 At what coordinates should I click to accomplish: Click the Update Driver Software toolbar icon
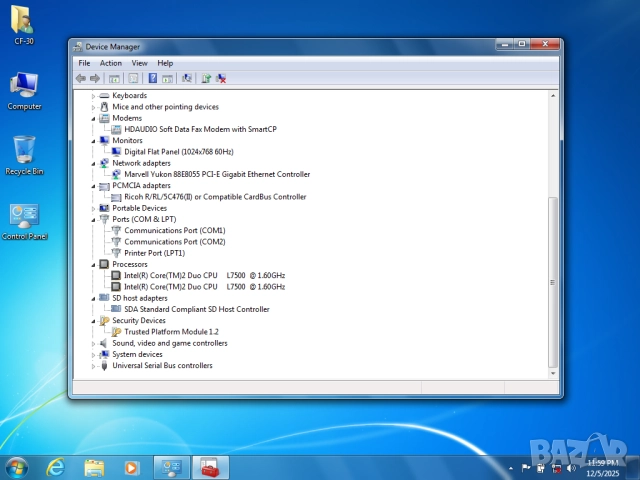tap(206, 78)
